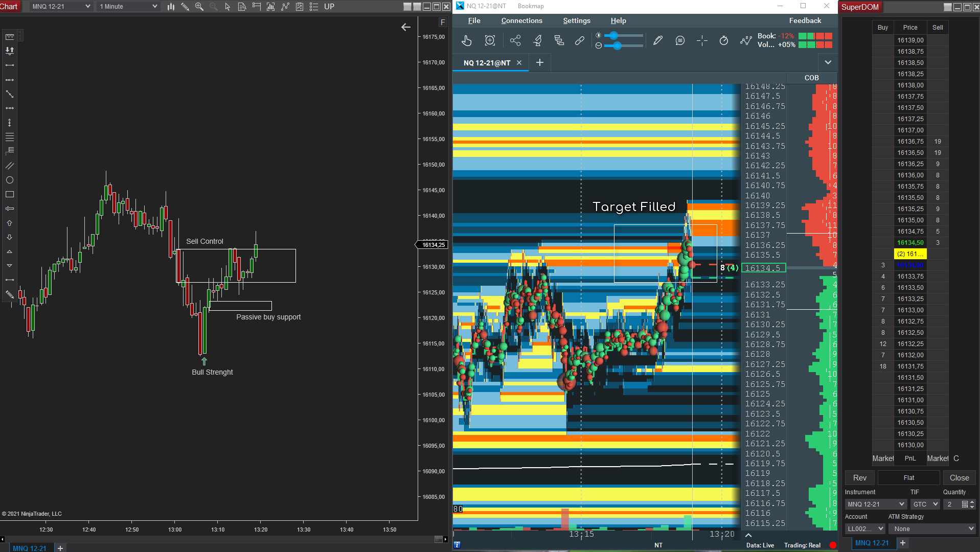This screenshot has height=552, width=980.
Task: Open the TIF GTC dropdown
Action: (x=925, y=504)
